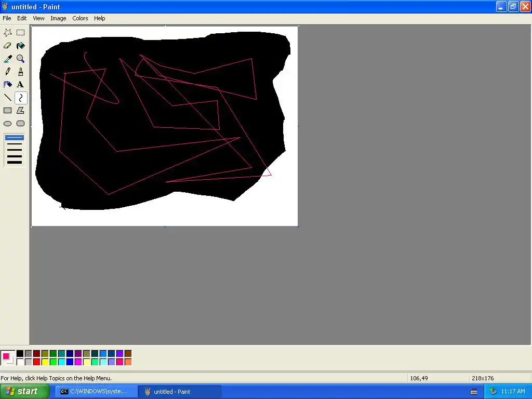Pick the light gray color swatch
The width and height of the screenshot is (532, 399).
(28, 362)
